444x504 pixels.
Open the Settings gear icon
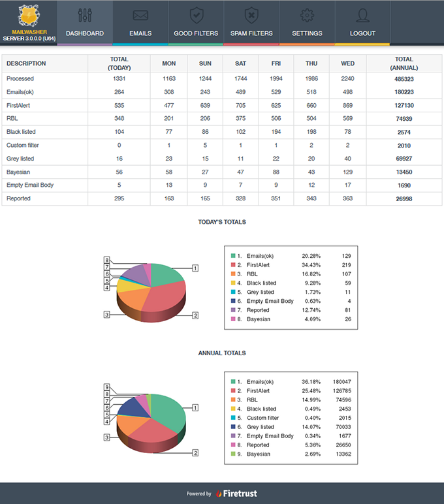pos(307,15)
